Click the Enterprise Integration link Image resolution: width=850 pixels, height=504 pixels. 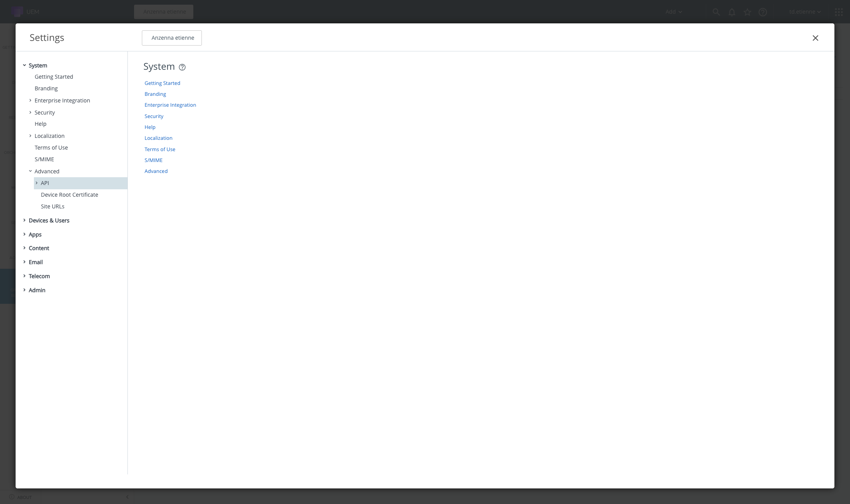point(170,105)
